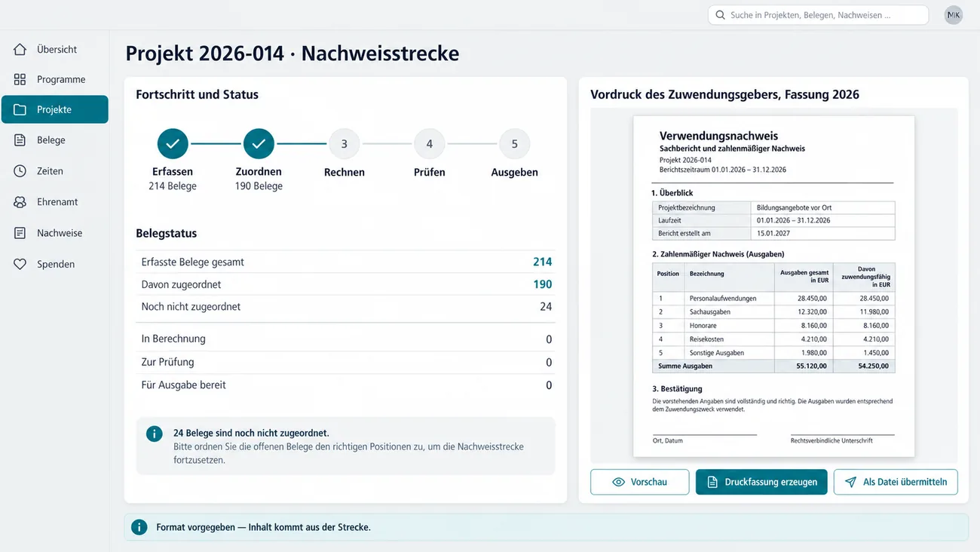This screenshot has width=980, height=552.
Task: Click the value 24 in Belegstatus
Action: tap(546, 307)
